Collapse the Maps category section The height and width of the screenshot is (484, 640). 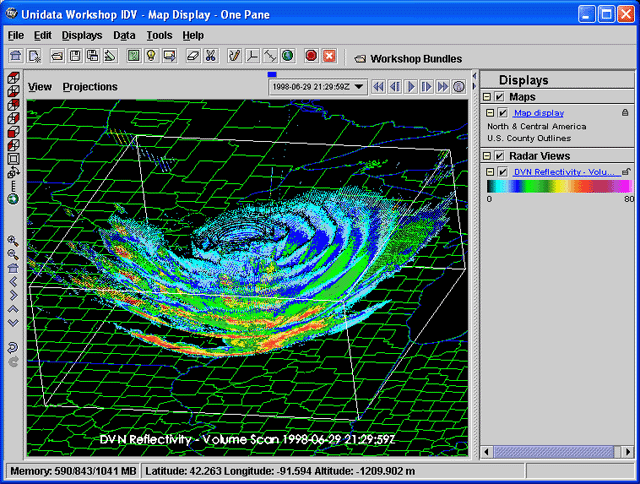coord(487,97)
